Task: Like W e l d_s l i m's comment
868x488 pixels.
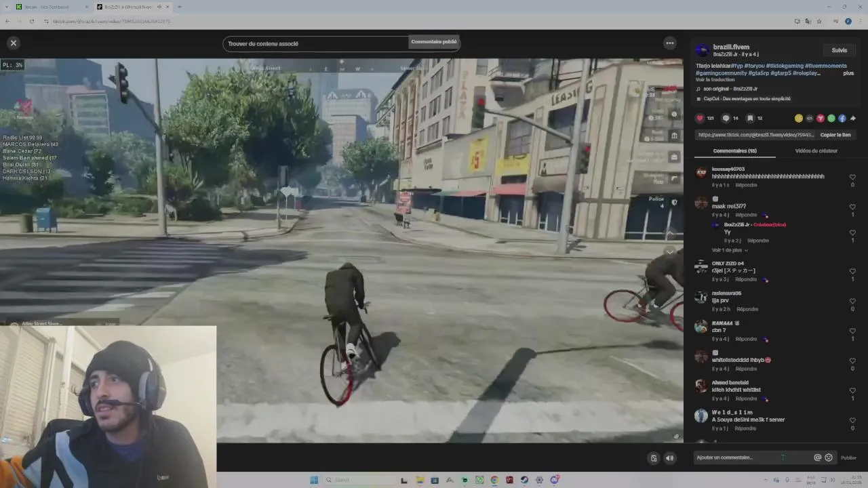Action: tap(852, 420)
